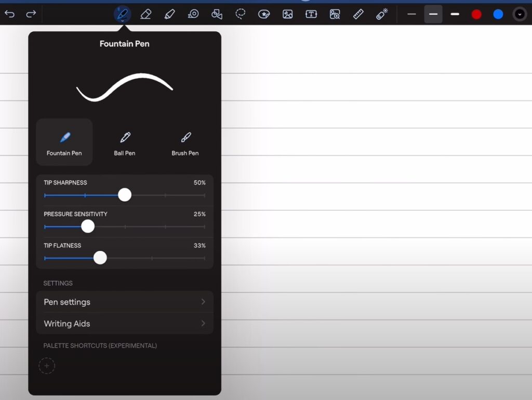Expand the Pen settings row
This screenshot has height=400, width=532.
[125, 302]
